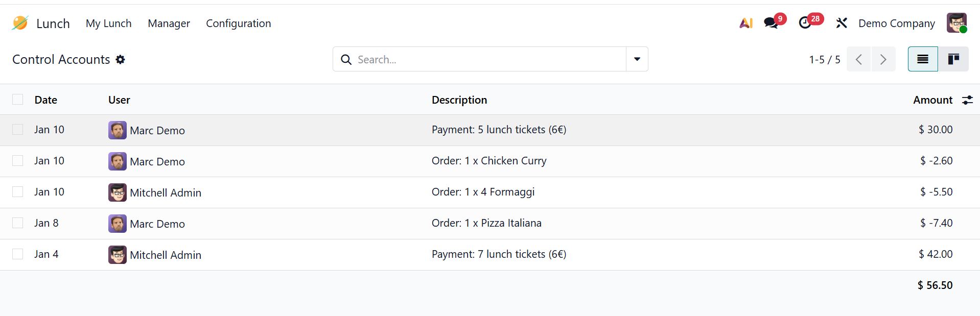Expand the search filter options dropdown

point(637,59)
